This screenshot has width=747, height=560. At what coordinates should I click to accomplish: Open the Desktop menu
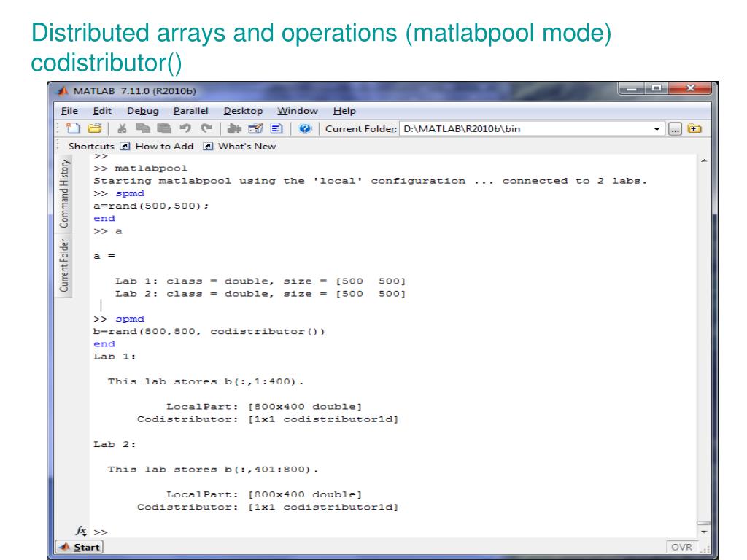[x=243, y=111]
